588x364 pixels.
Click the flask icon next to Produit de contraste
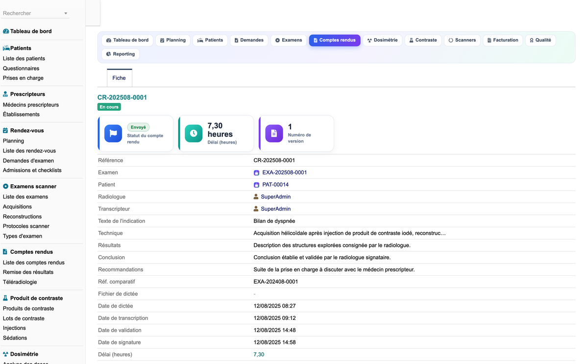click(x=6, y=298)
